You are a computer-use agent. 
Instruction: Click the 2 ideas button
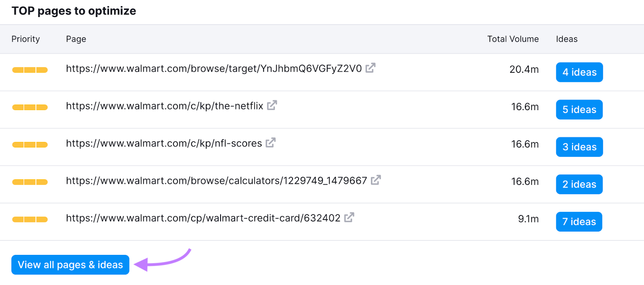pos(579,185)
